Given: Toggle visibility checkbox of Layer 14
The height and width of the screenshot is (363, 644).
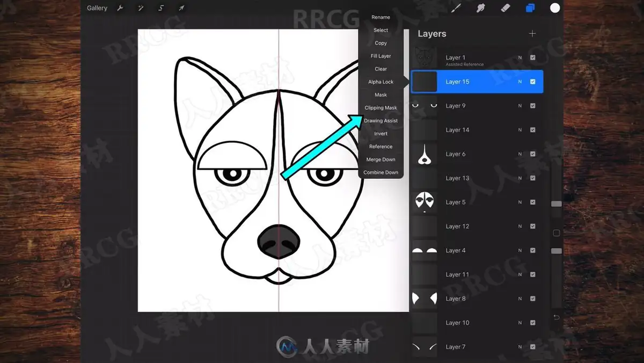Looking at the screenshot, I should [533, 130].
